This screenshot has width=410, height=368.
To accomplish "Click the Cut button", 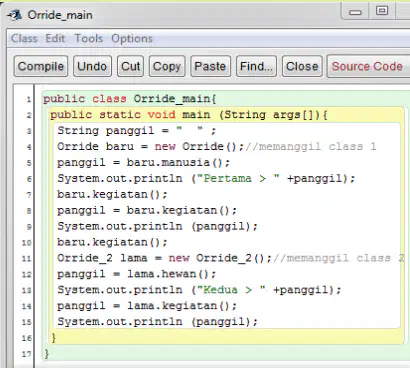I will (x=130, y=66).
